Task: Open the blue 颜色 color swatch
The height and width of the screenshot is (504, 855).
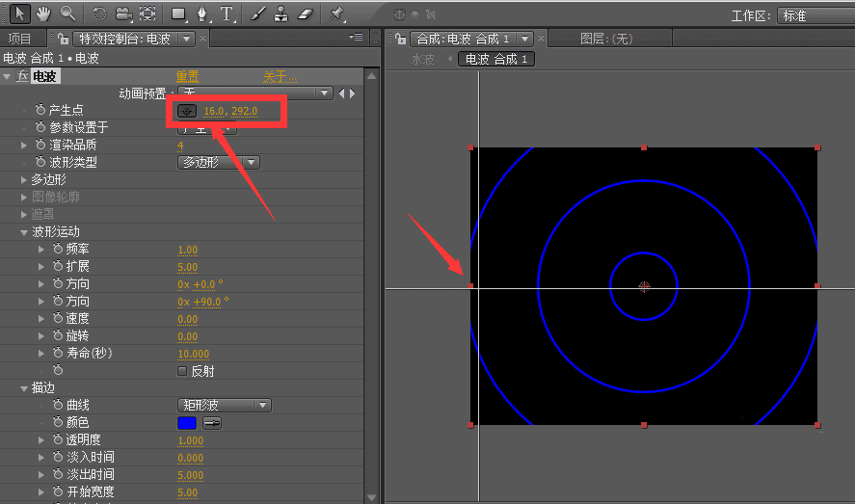Action: pos(187,423)
